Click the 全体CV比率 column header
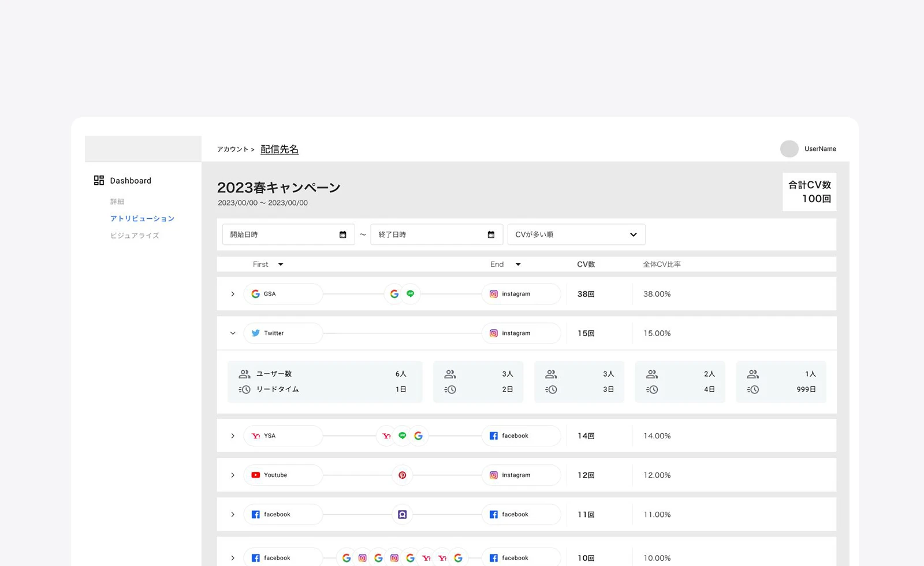924x566 pixels. coord(662,264)
